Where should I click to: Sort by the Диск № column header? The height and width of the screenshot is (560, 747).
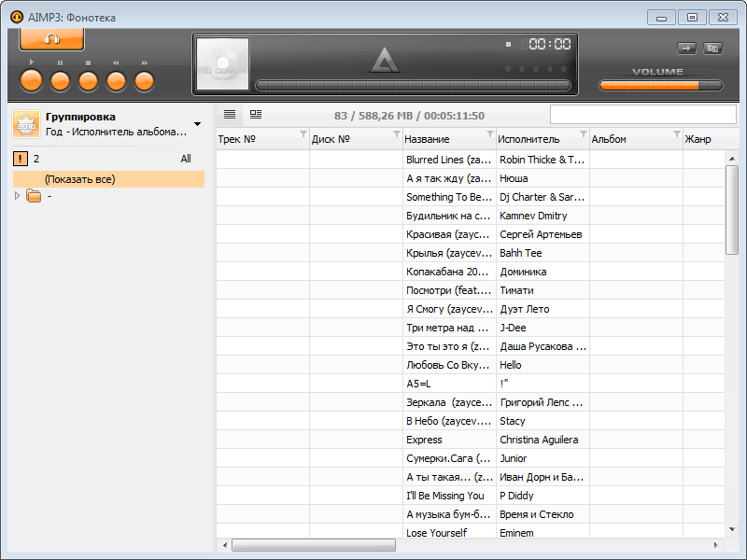pos(357,139)
